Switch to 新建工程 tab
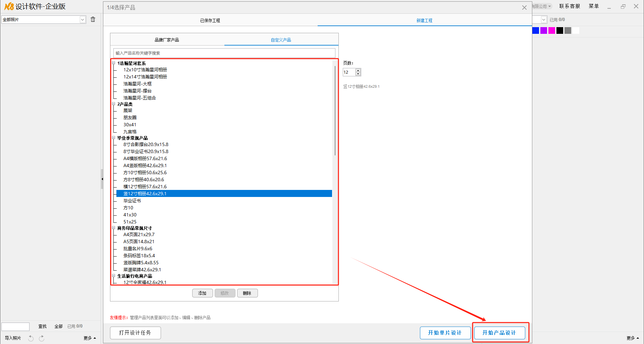Viewport: 644px width, 344px height. [424, 20]
